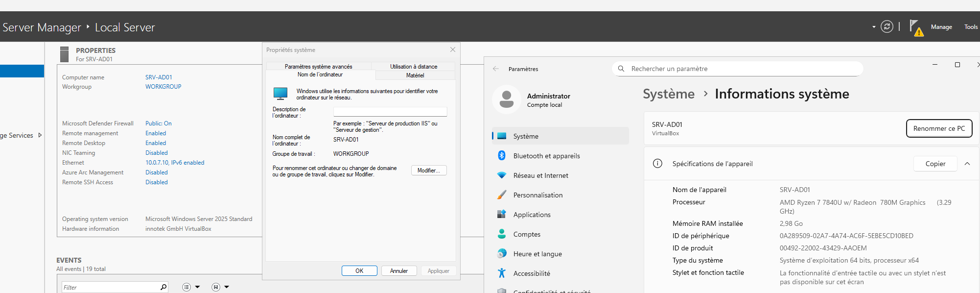This screenshot has width=980, height=293.
Task: Expand the dropdown arrow next to list options
Action: click(197, 287)
